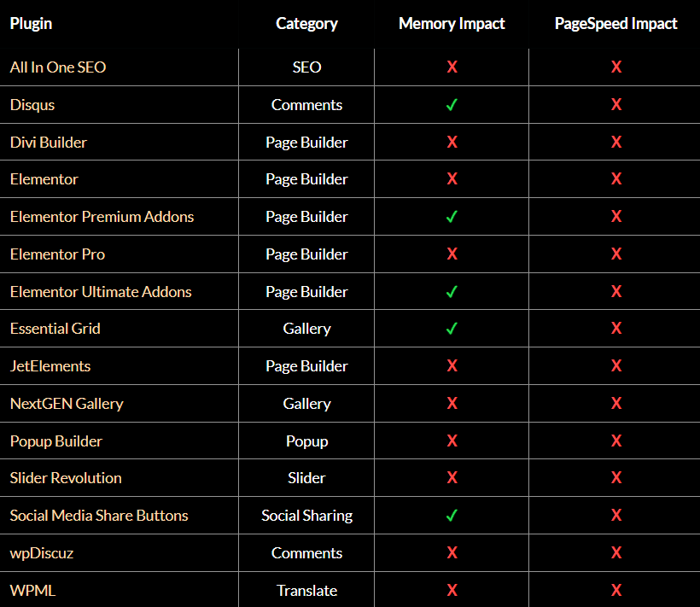The width and height of the screenshot is (700, 607).
Task: Click the Popup Builder plugin name
Action: [56, 441]
